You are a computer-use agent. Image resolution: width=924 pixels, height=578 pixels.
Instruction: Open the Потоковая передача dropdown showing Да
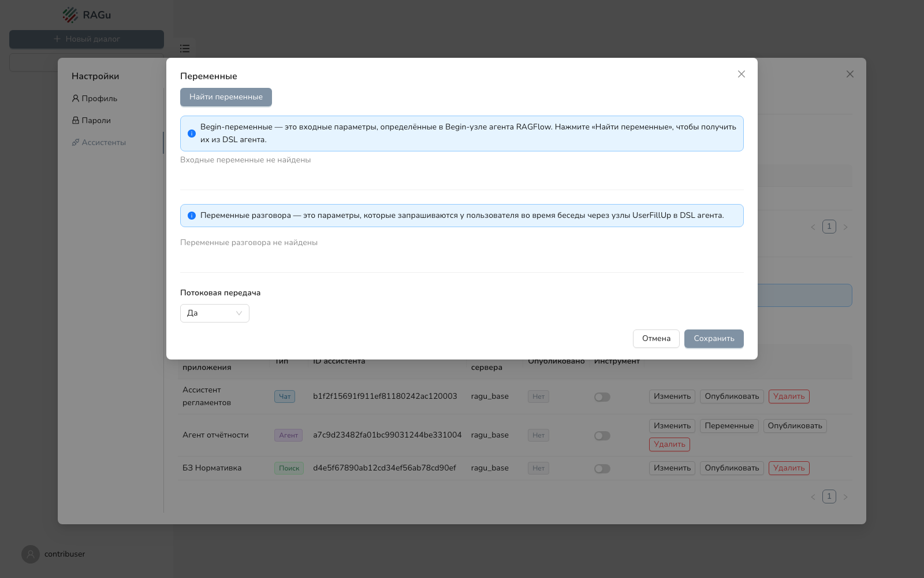(215, 313)
